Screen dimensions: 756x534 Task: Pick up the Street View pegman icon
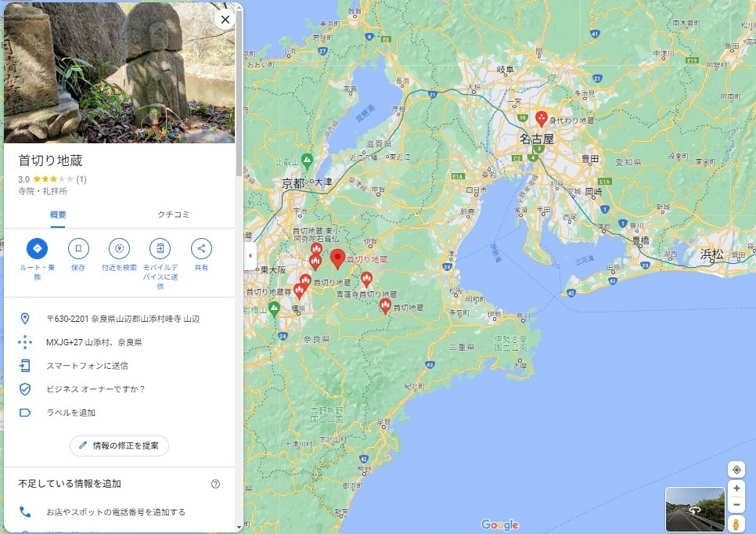point(736,524)
